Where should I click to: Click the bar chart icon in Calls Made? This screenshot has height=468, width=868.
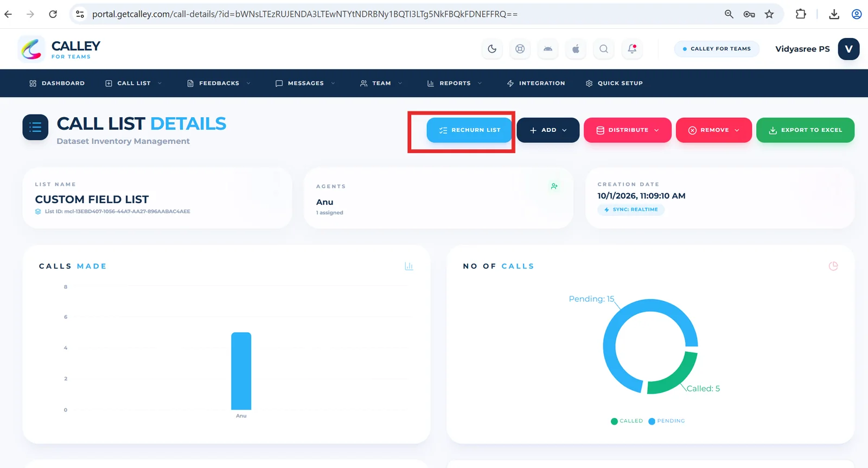[x=409, y=266]
